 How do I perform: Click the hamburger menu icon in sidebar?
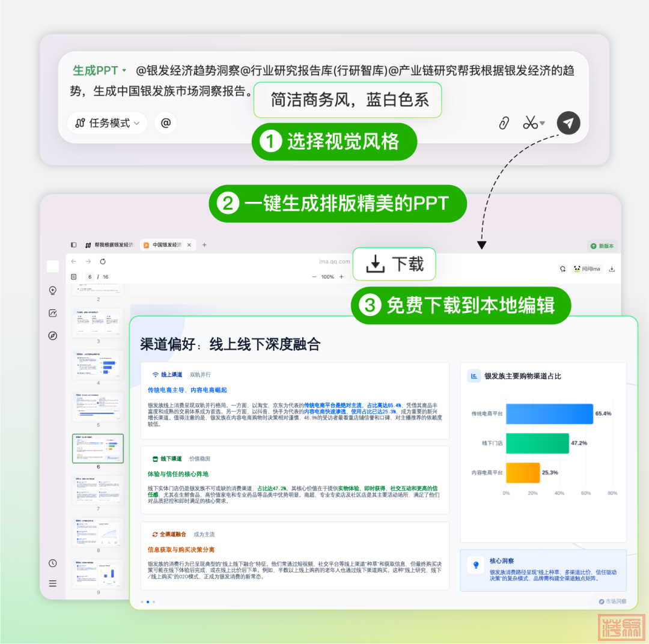tap(53, 583)
